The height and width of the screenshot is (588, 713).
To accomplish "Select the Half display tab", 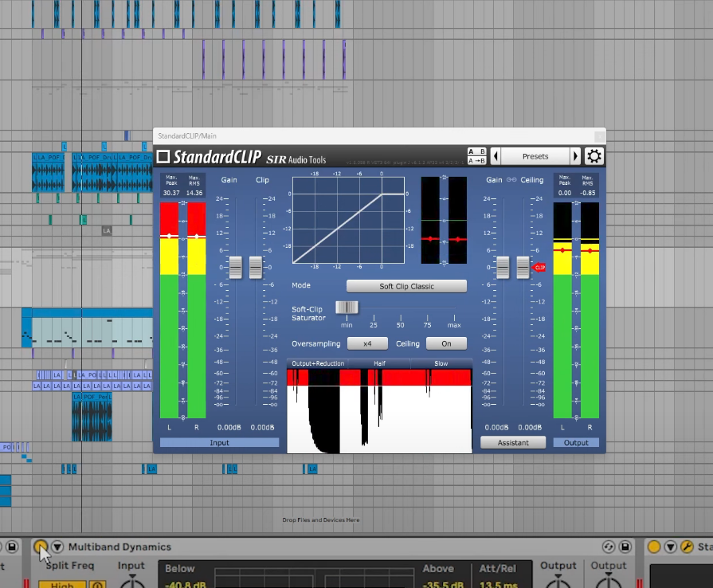I will tap(380, 363).
